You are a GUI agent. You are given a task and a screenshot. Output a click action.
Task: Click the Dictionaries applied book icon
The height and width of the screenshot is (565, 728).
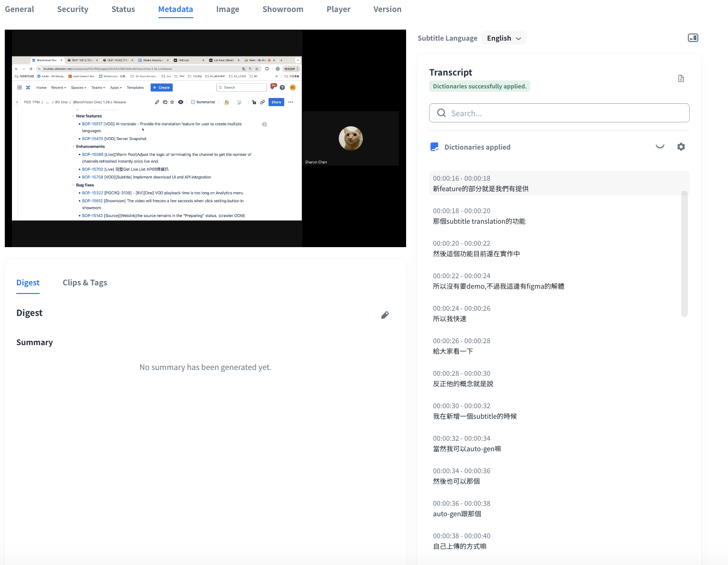click(434, 147)
